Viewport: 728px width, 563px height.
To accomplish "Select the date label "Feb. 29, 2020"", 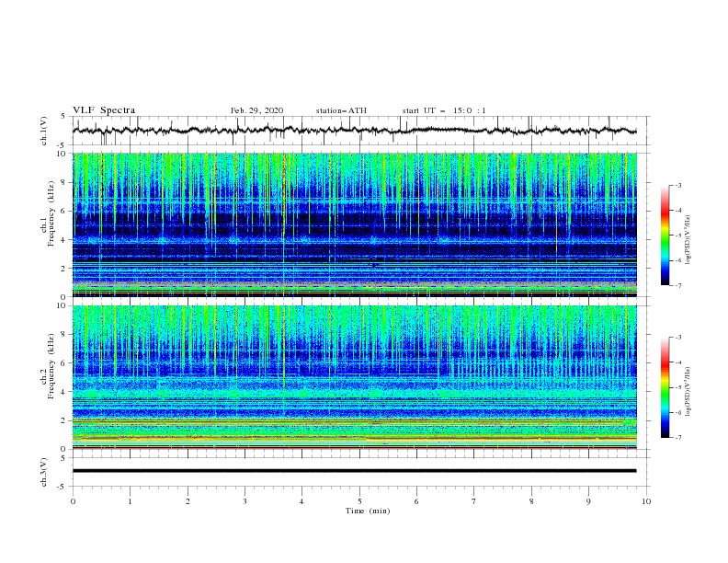I will [256, 110].
